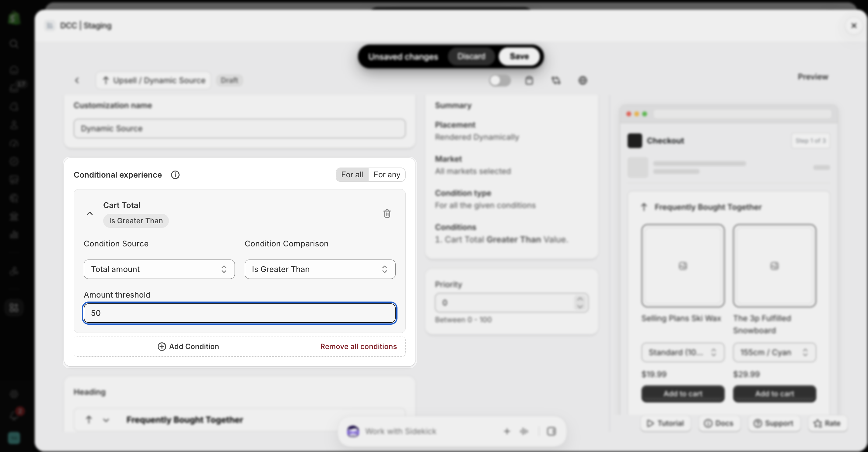868x452 pixels.
Task: Open the Tutorial link
Action: [x=665, y=423]
